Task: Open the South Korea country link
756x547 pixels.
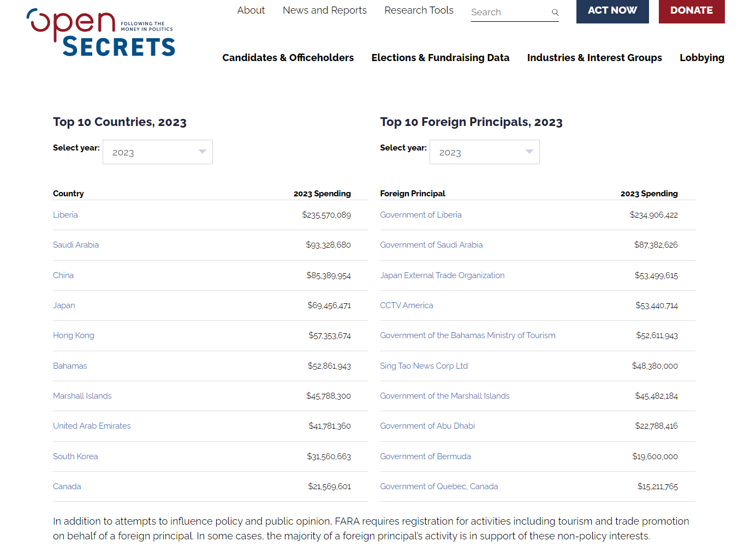Action: (75, 456)
